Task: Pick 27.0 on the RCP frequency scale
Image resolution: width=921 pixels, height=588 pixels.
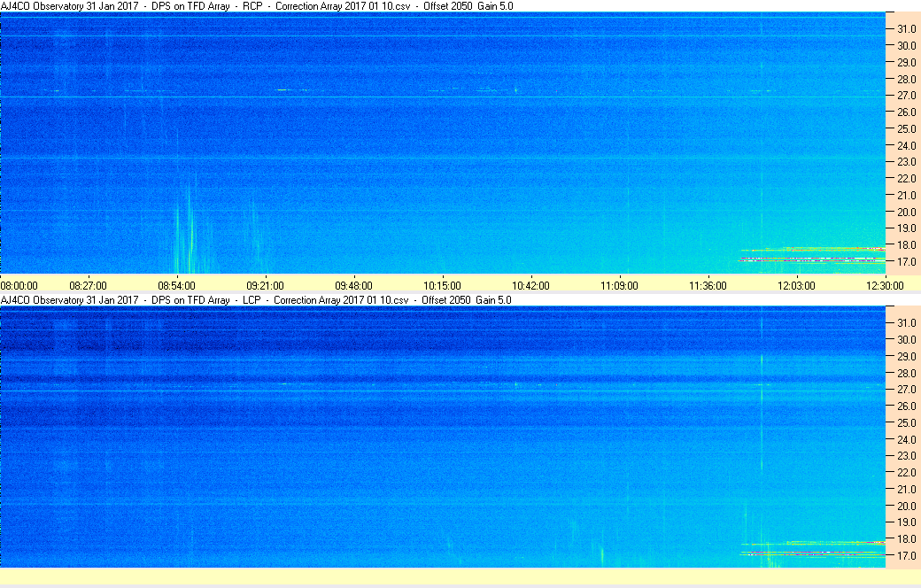Action: (906, 95)
